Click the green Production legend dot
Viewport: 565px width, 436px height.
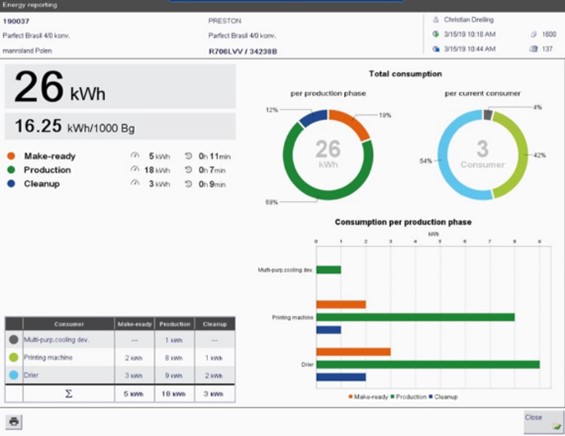pyautogui.click(x=11, y=170)
